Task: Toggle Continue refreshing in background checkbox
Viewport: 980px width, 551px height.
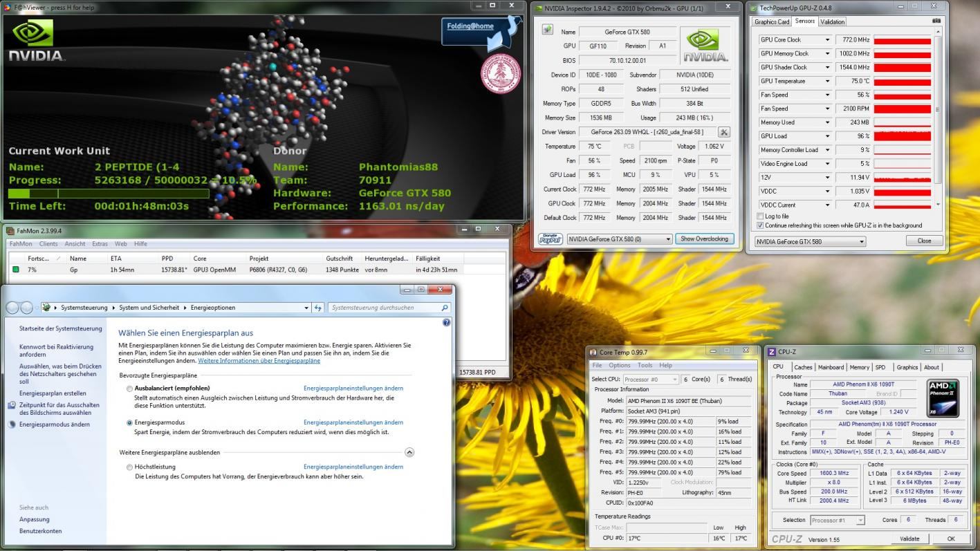Action: point(761,225)
